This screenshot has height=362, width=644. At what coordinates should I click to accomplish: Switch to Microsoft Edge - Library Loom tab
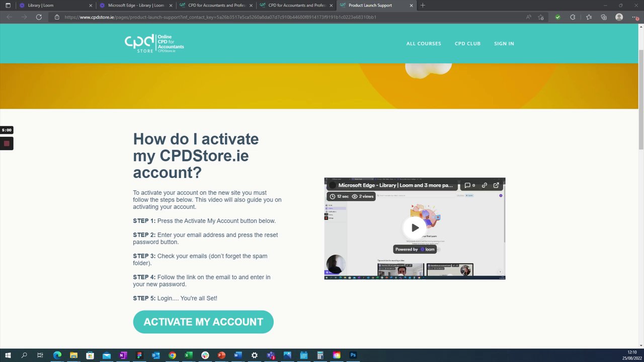[x=136, y=5]
